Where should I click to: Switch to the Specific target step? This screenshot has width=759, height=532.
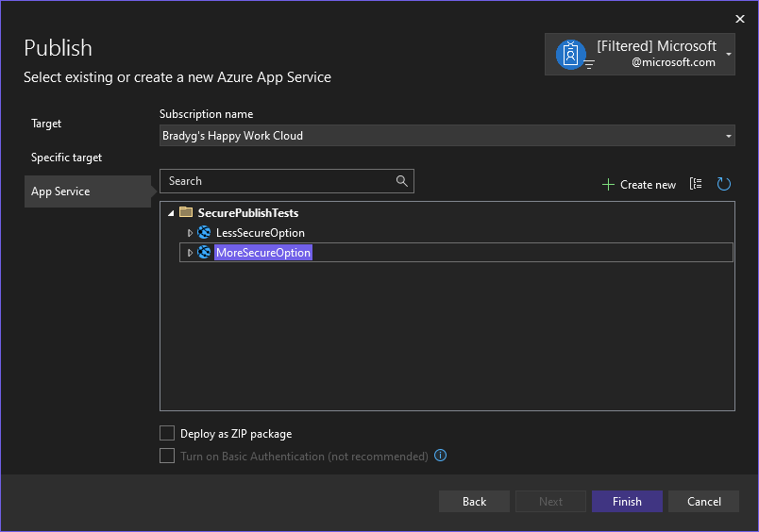66,158
